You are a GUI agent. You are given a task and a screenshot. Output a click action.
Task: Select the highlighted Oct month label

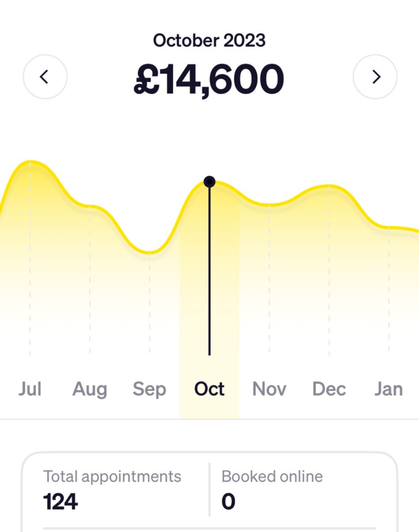pyautogui.click(x=209, y=389)
